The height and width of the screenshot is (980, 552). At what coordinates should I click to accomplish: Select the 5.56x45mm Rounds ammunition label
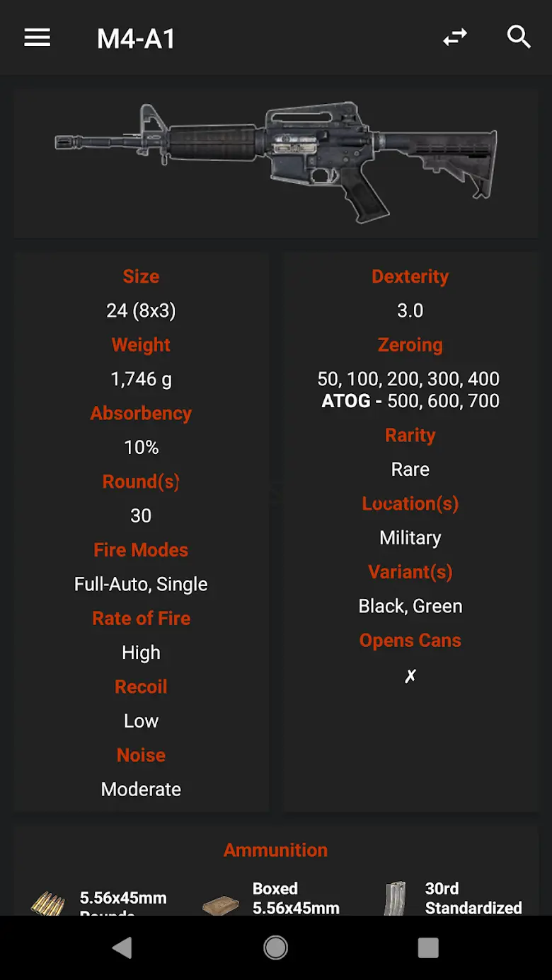click(123, 899)
